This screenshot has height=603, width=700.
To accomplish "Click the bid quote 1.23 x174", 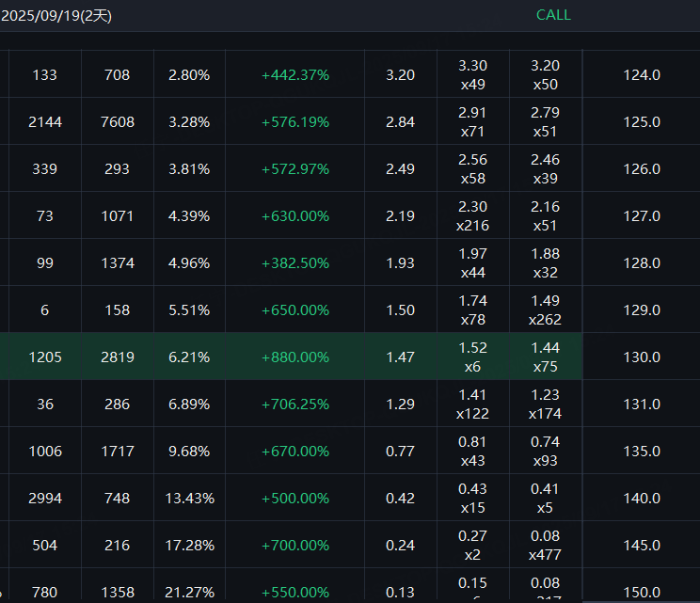I will click(x=545, y=405).
